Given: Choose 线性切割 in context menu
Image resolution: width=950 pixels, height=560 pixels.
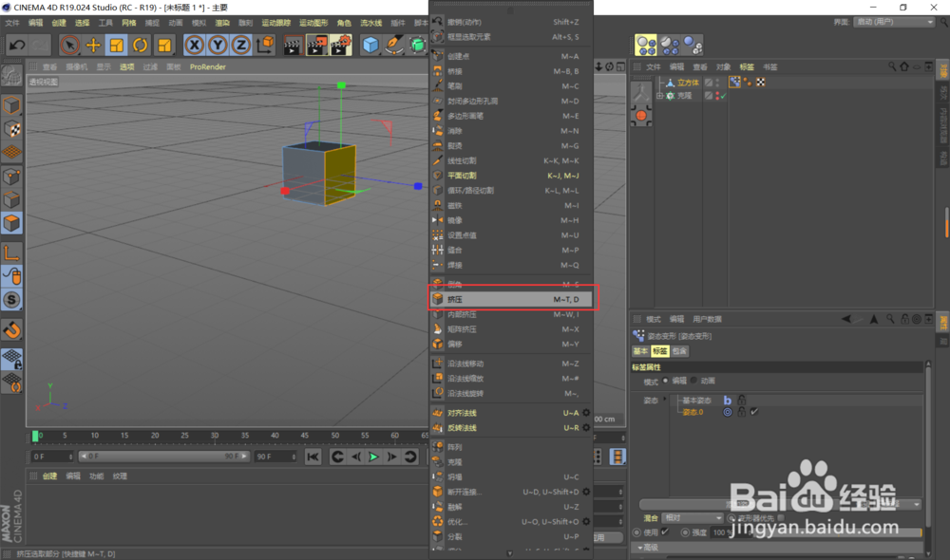Looking at the screenshot, I should 511,160.
